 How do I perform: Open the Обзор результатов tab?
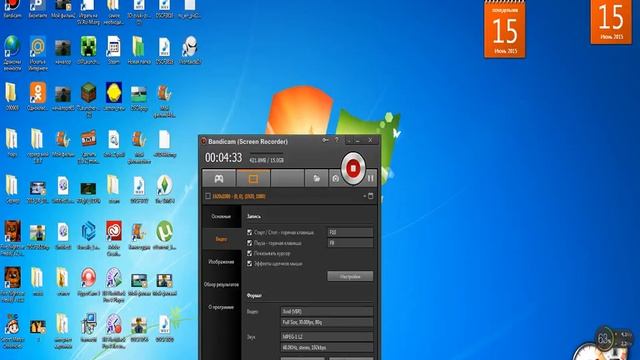coord(221,284)
